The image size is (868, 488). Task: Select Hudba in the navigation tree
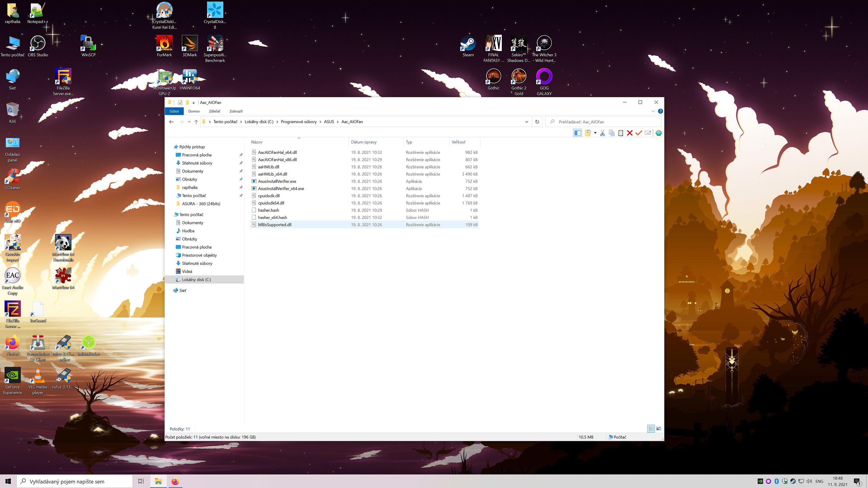click(x=188, y=231)
